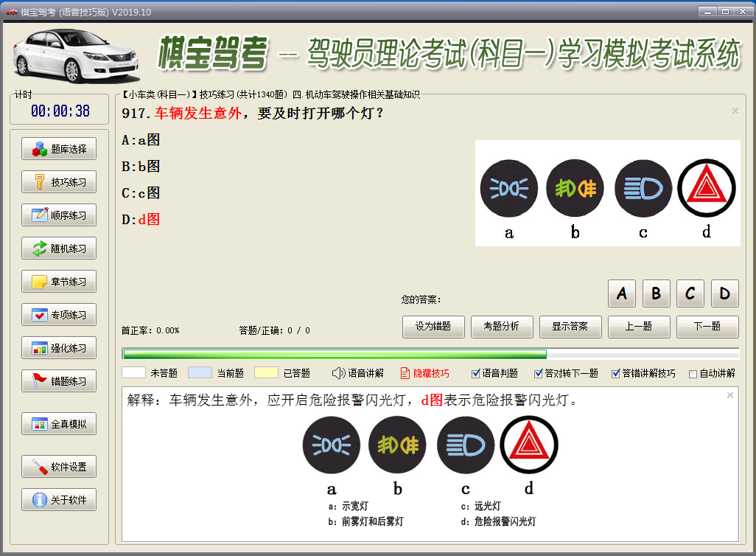756x556 pixels.
Task: Toggle the 语音判题 checkbox
Action: [476, 373]
